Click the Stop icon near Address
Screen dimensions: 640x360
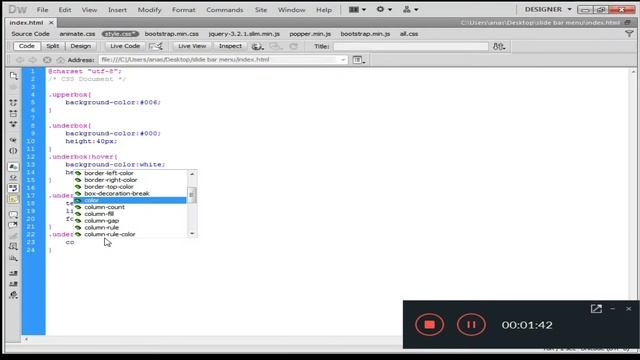click(x=47, y=60)
